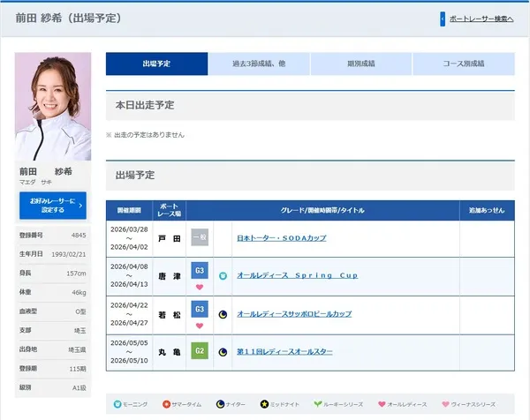Click ヴィーナスシリーズ legend heart icon
530x420 pixels.
(445, 404)
